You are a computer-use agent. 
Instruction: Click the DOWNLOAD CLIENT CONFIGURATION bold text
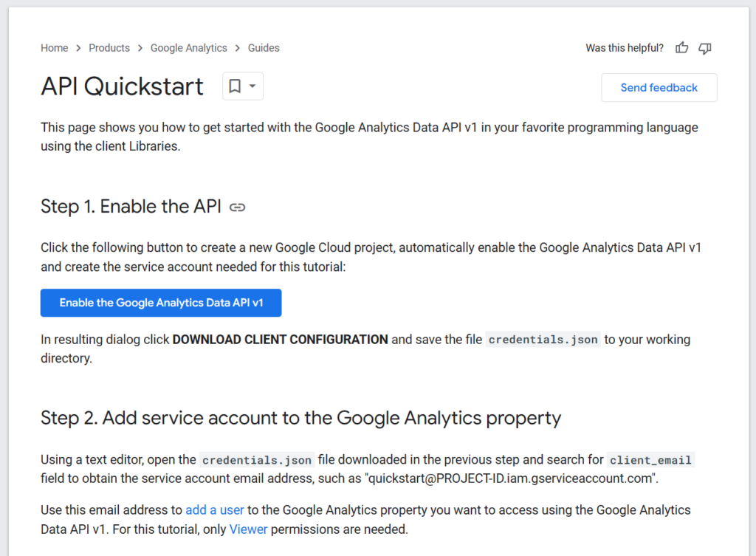click(280, 340)
